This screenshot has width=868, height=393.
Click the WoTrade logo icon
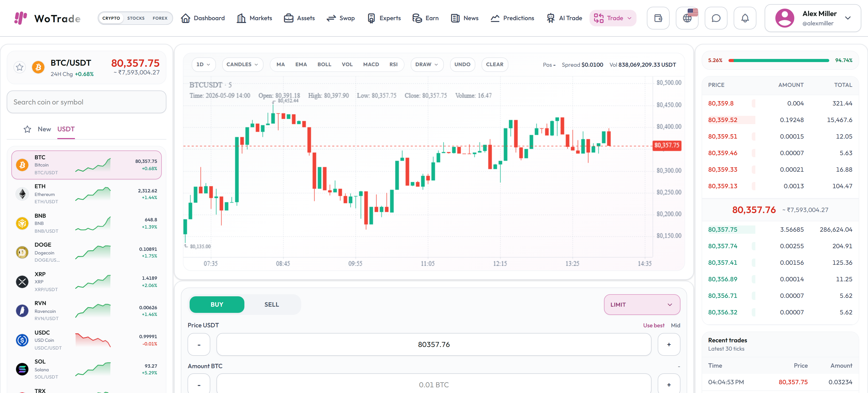point(21,18)
